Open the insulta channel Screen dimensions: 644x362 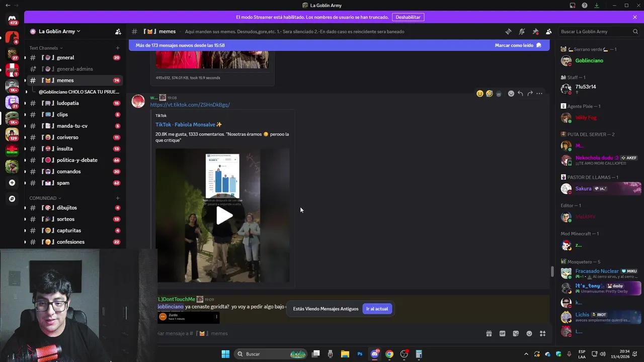74,149
